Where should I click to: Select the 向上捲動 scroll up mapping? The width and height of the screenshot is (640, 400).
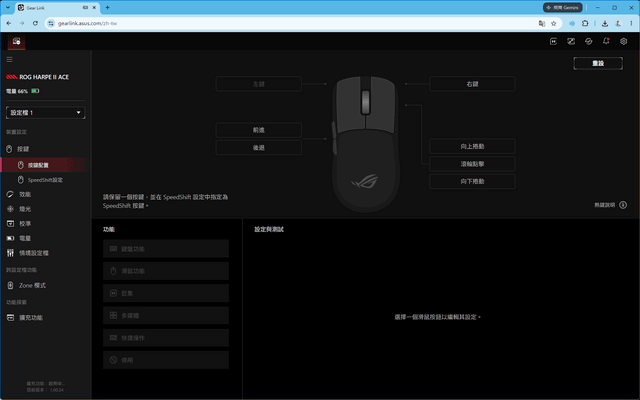click(x=472, y=146)
